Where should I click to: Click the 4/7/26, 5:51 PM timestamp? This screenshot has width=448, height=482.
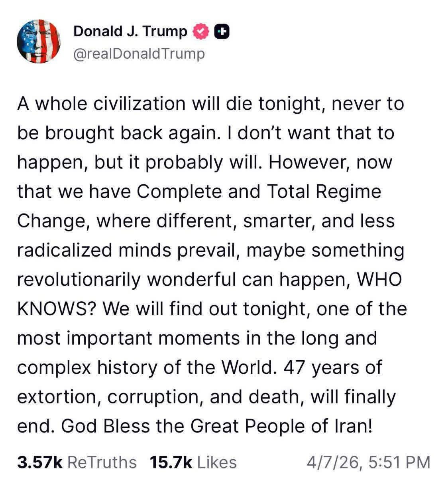(x=368, y=462)
